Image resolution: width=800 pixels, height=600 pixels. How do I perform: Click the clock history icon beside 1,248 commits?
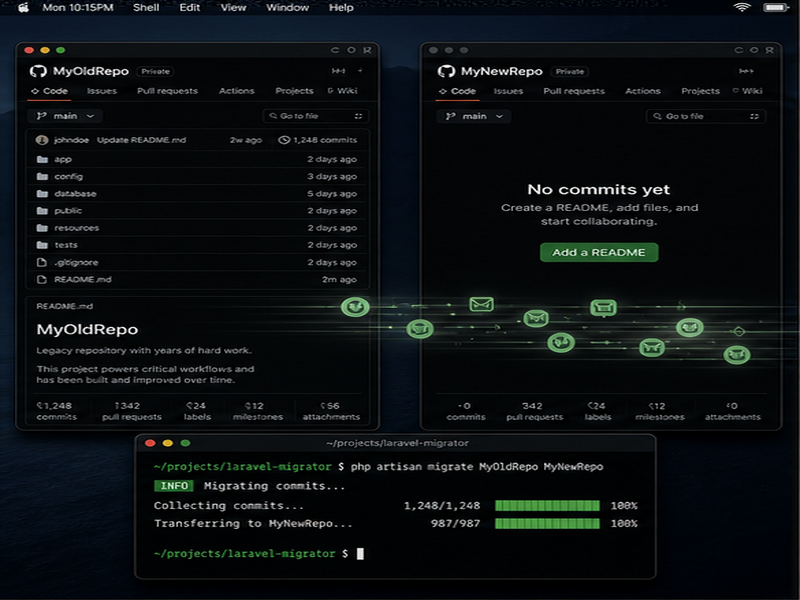(x=284, y=140)
